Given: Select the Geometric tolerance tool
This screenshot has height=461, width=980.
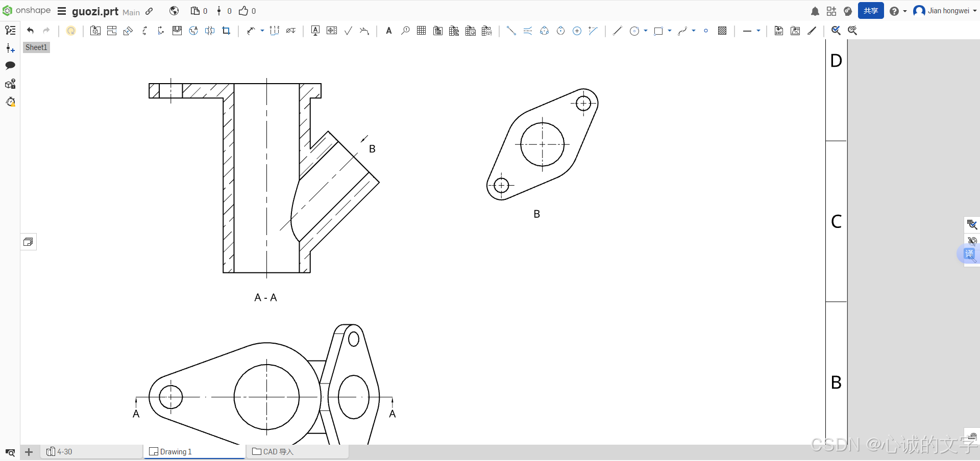Looking at the screenshot, I should [332, 31].
